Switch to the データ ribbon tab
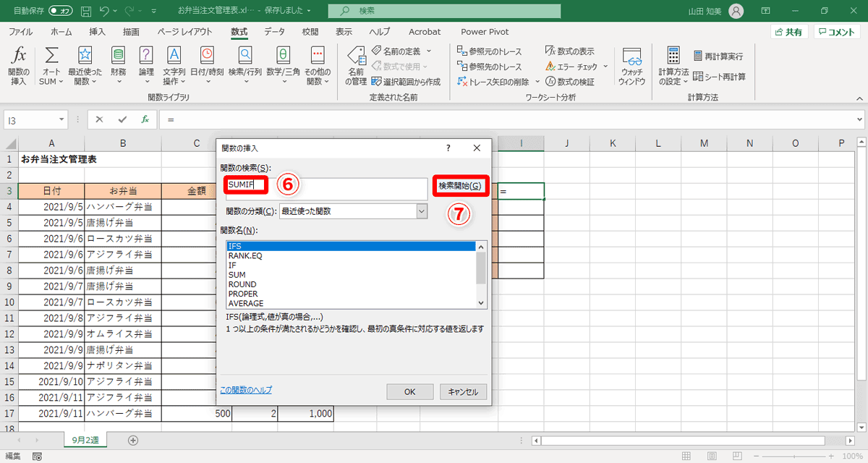Image resolution: width=868 pixels, height=463 pixels. coord(275,32)
